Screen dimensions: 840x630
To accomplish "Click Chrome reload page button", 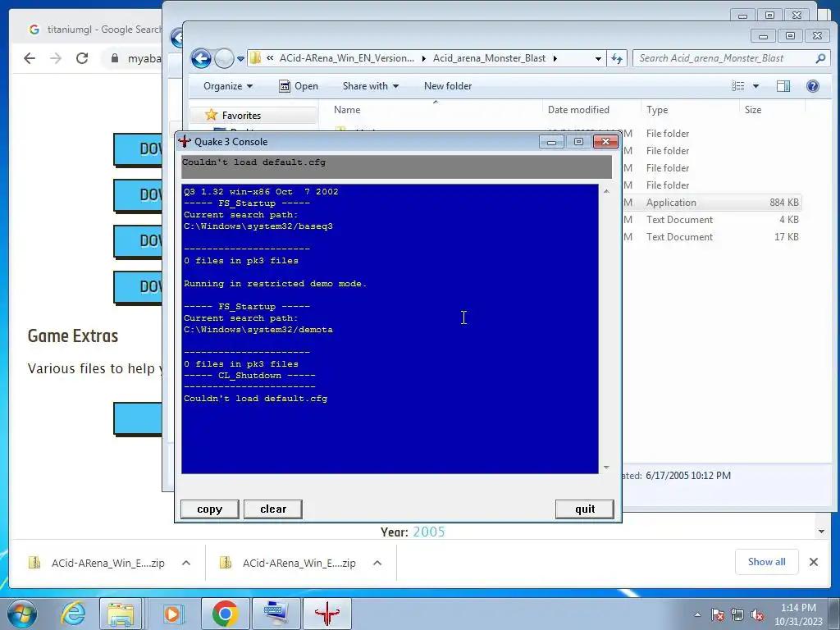I will [82, 58].
